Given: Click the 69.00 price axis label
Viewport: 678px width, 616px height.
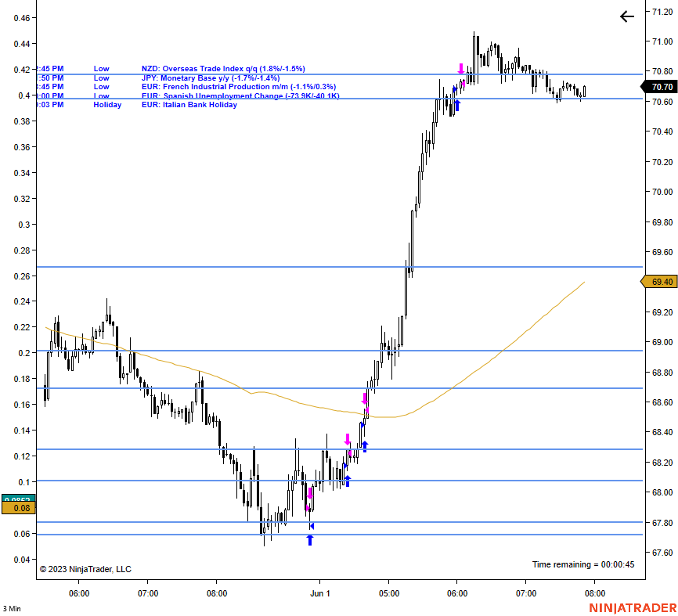Looking at the screenshot, I should [x=662, y=342].
